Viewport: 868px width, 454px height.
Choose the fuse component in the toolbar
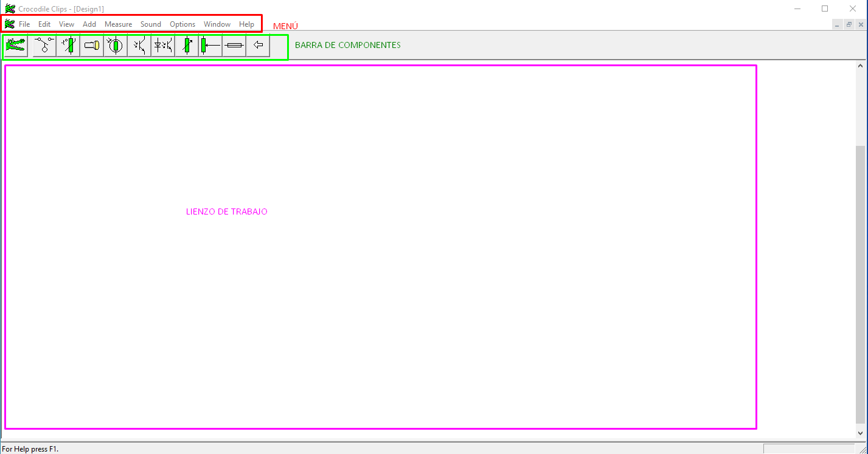coord(234,46)
